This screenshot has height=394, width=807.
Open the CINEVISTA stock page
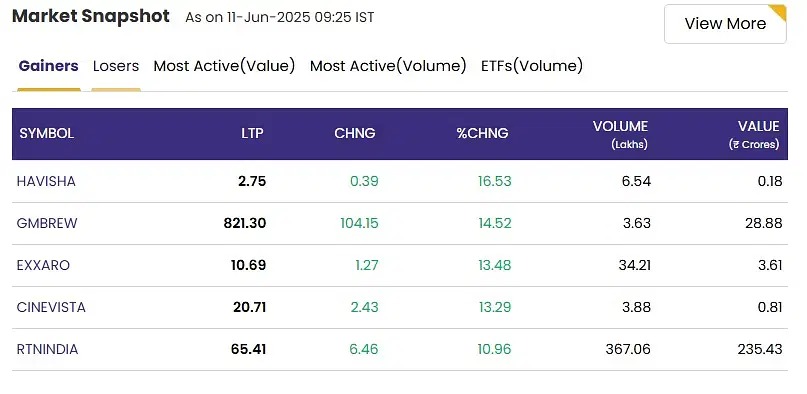[x=51, y=308]
